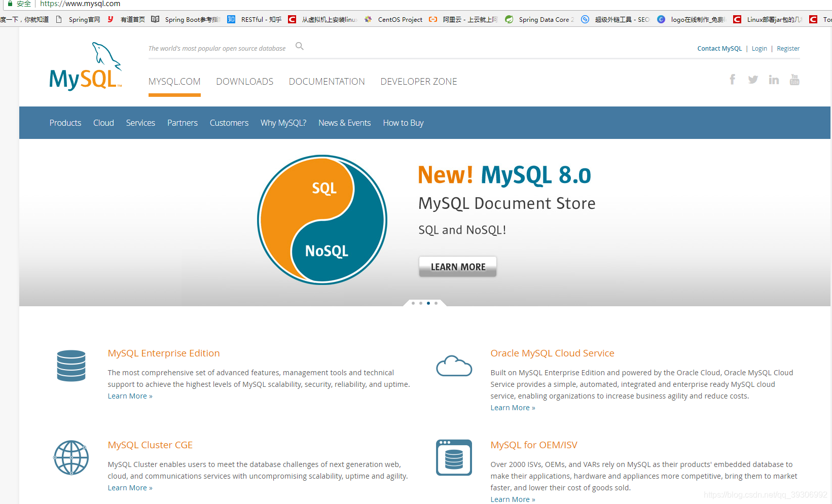Open the How to Buy menu item
Viewport: 832px width, 504px height.
tap(403, 123)
